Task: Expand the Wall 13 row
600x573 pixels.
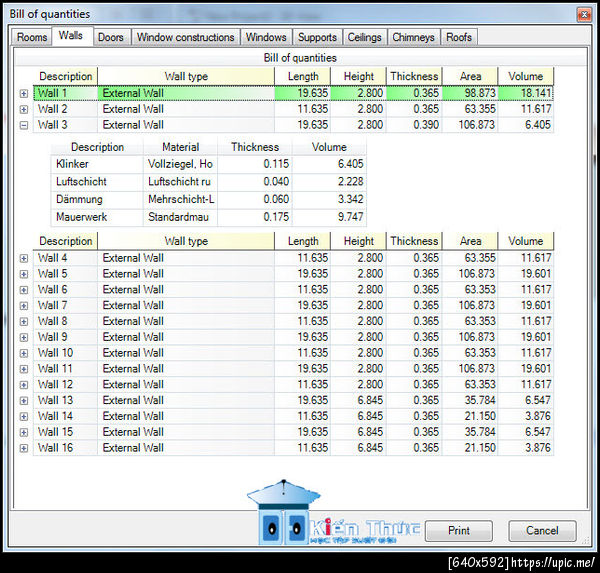Action: [x=24, y=401]
